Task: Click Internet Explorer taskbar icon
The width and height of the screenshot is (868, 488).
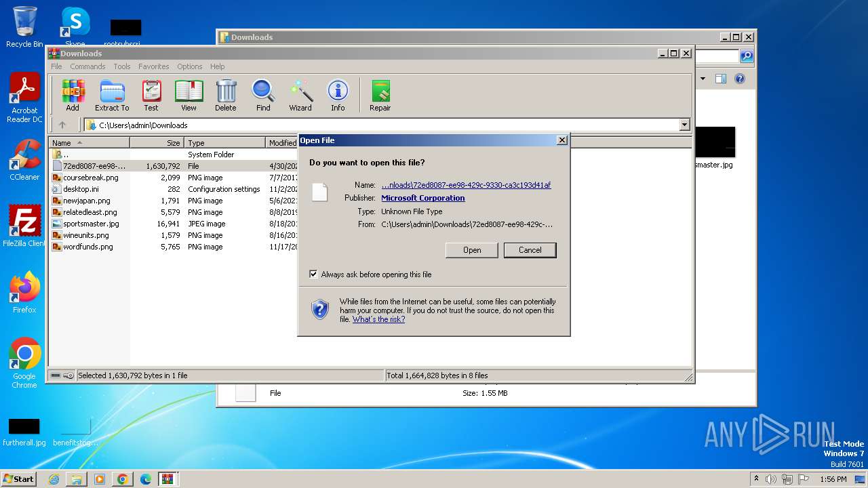Action: (x=54, y=479)
